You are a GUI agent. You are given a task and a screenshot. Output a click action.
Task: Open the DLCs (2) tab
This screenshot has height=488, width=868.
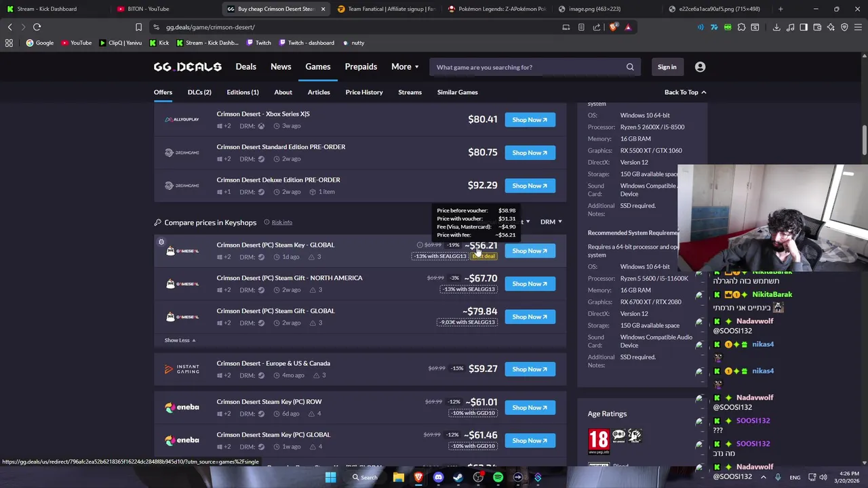(x=199, y=92)
